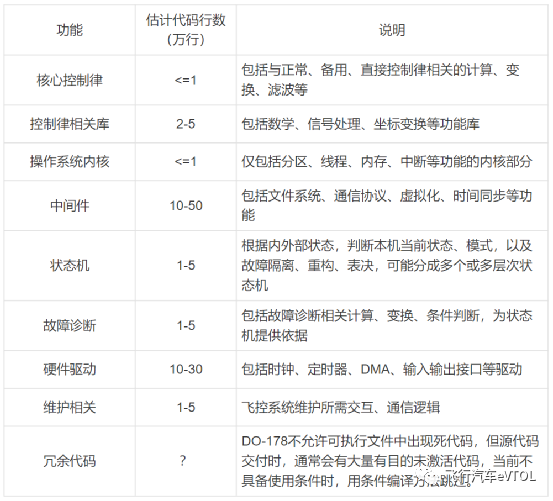Click the DO-178 description text
Screen dimensions: 553x501
tap(390, 461)
